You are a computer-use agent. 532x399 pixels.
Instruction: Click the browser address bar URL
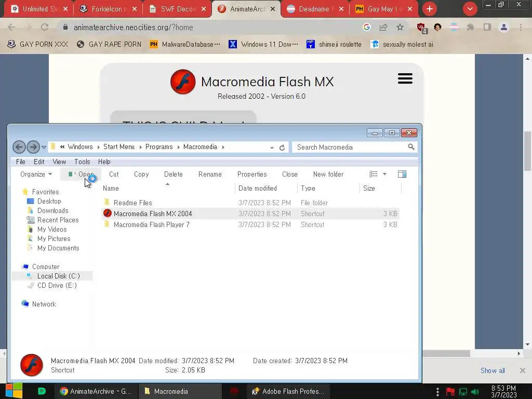(x=134, y=28)
